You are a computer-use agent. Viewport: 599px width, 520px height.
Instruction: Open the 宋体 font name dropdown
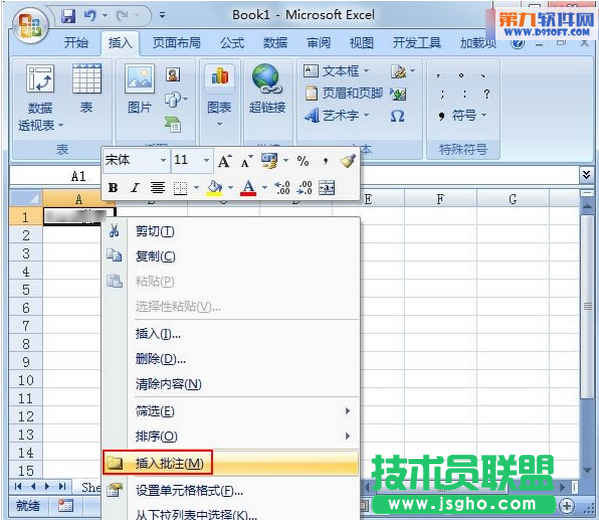[163, 160]
